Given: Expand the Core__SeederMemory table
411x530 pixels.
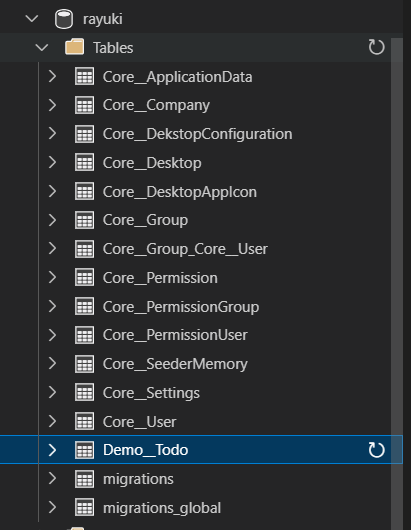Looking at the screenshot, I should (x=52, y=363).
